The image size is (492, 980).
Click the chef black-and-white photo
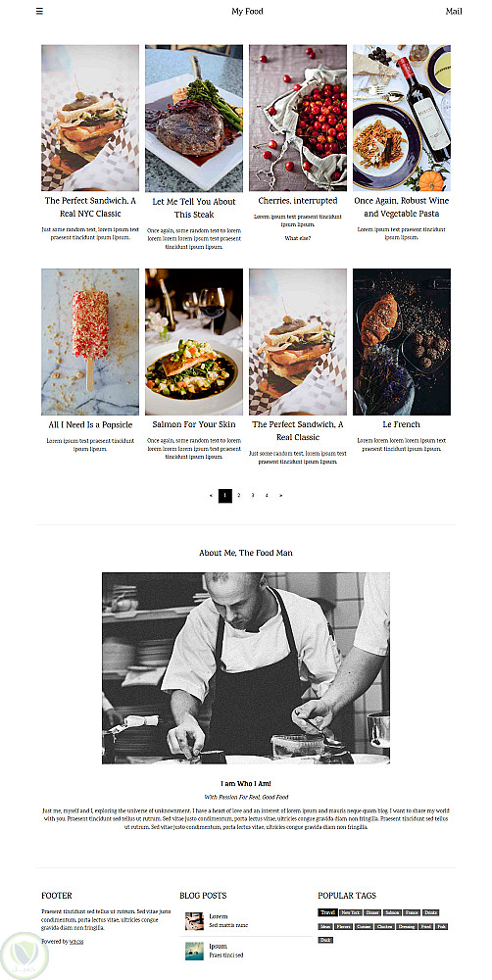coord(246,668)
